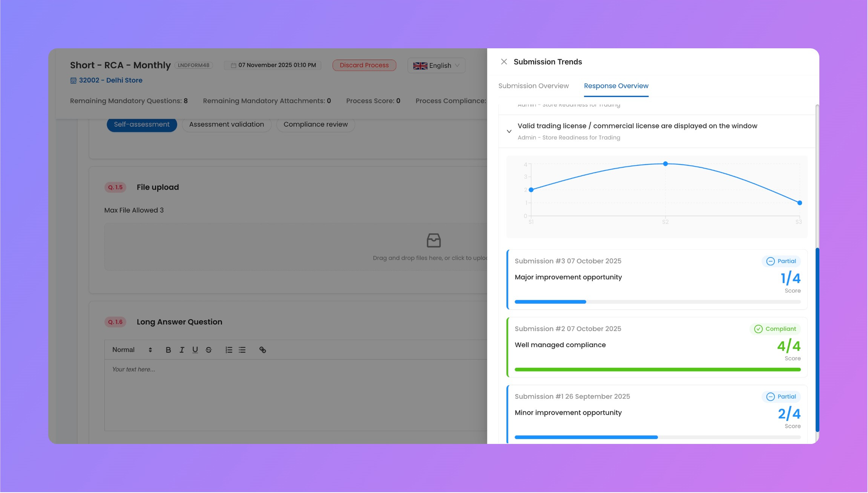Select the Assessment validation pill
Screen dimensions: 868x493
coord(226,125)
